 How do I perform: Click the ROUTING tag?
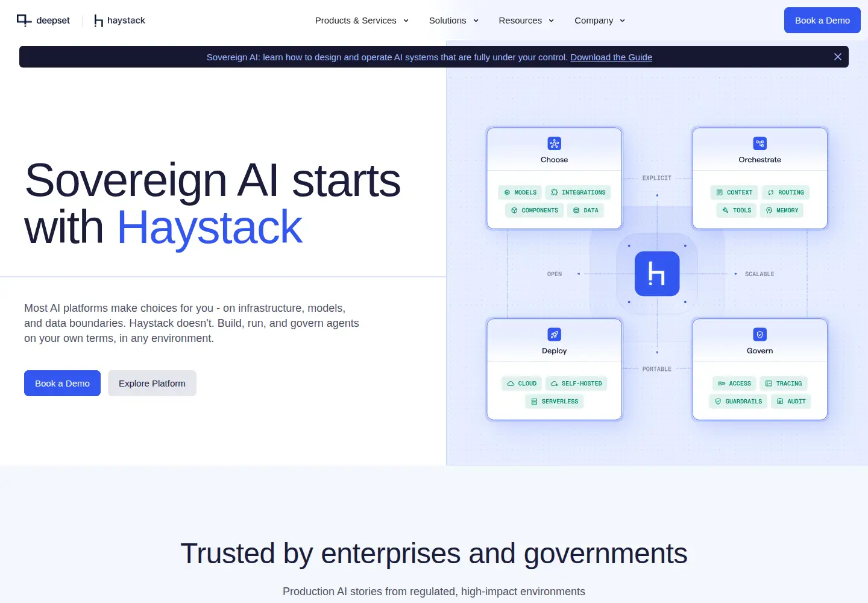tap(786, 192)
